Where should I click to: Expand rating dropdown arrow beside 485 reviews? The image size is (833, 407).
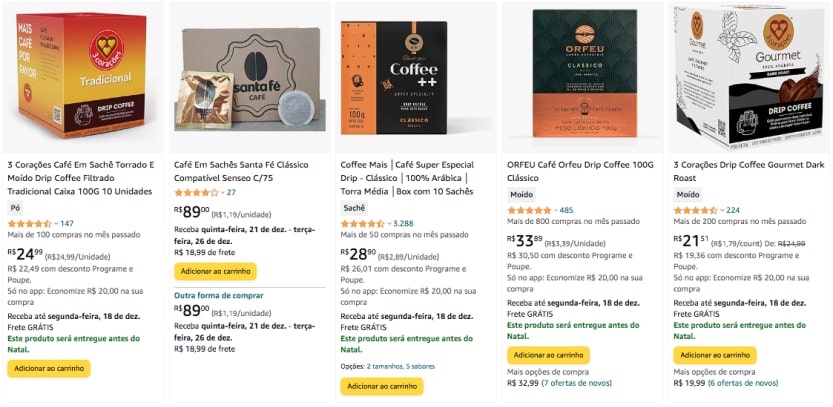point(555,211)
